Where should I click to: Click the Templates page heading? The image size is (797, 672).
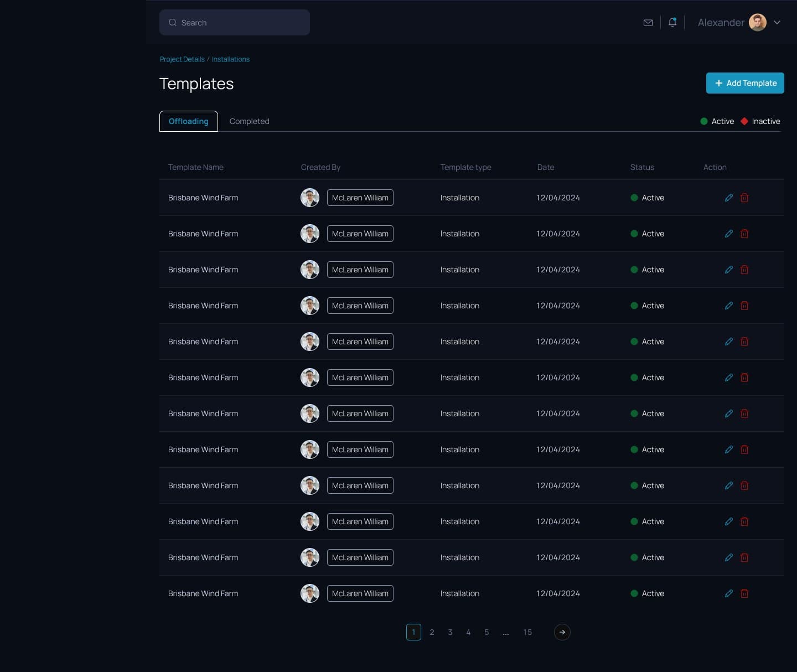point(196,84)
